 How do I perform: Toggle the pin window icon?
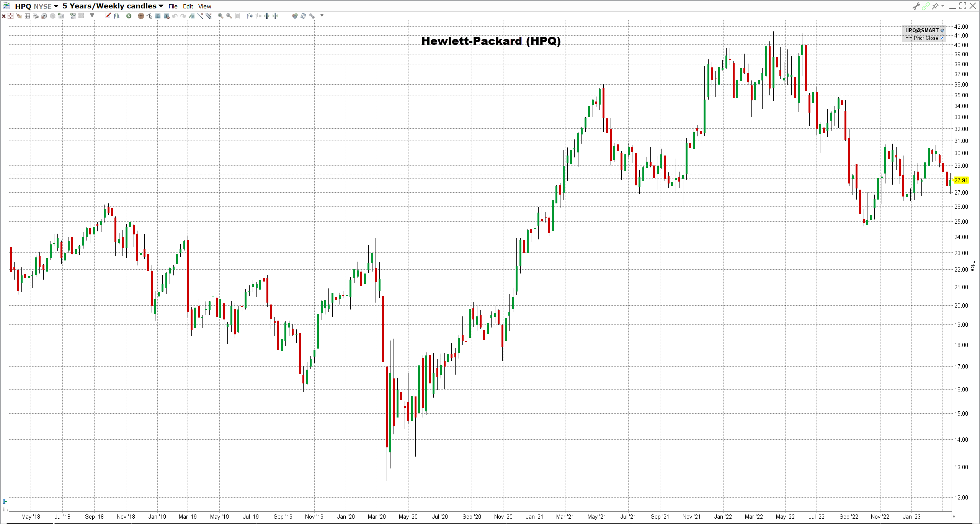(935, 6)
